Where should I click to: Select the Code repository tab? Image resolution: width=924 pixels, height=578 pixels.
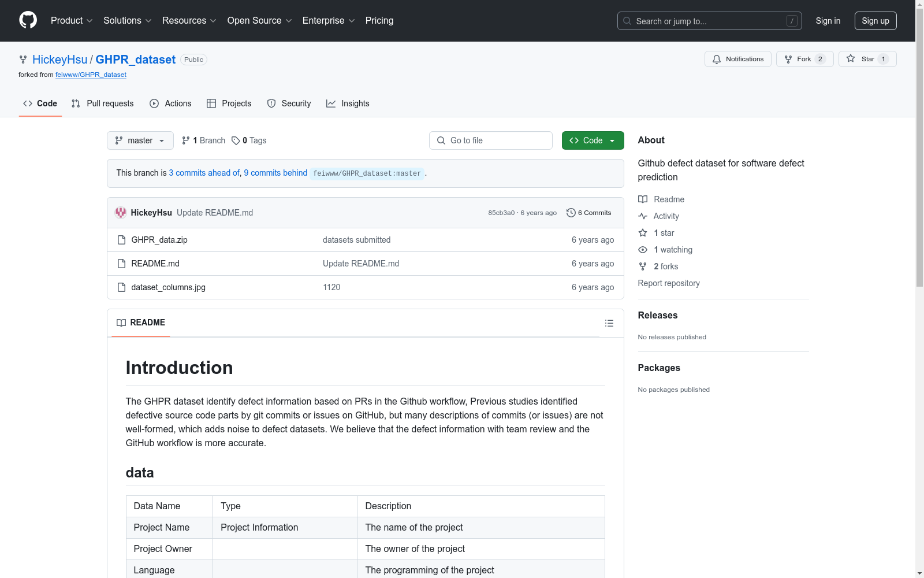coord(40,103)
